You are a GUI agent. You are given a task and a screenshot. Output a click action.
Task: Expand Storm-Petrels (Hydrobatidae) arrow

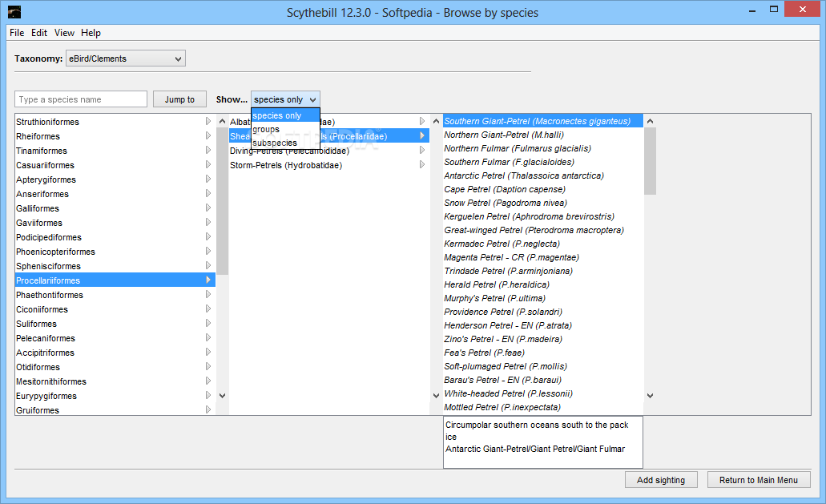[422, 165]
